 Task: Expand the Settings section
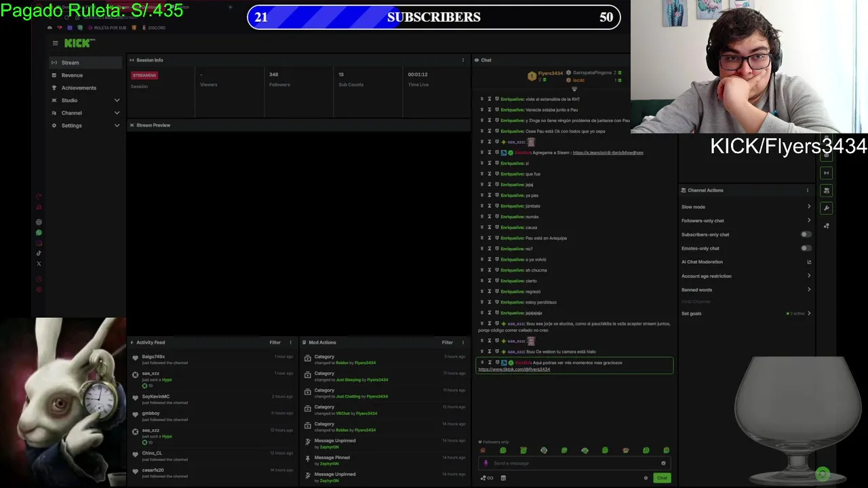pos(85,125)
